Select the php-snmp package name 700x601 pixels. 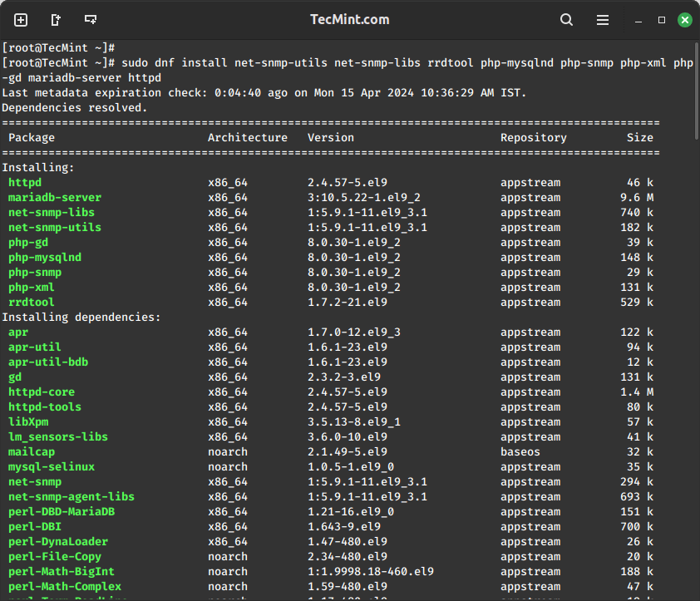point(35,273)
